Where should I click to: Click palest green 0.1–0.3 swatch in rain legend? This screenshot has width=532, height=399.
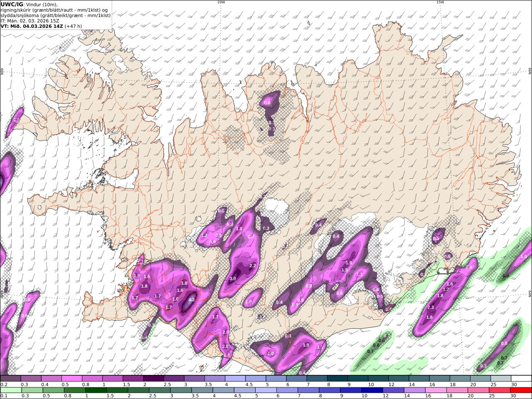[x=11, y=390]
